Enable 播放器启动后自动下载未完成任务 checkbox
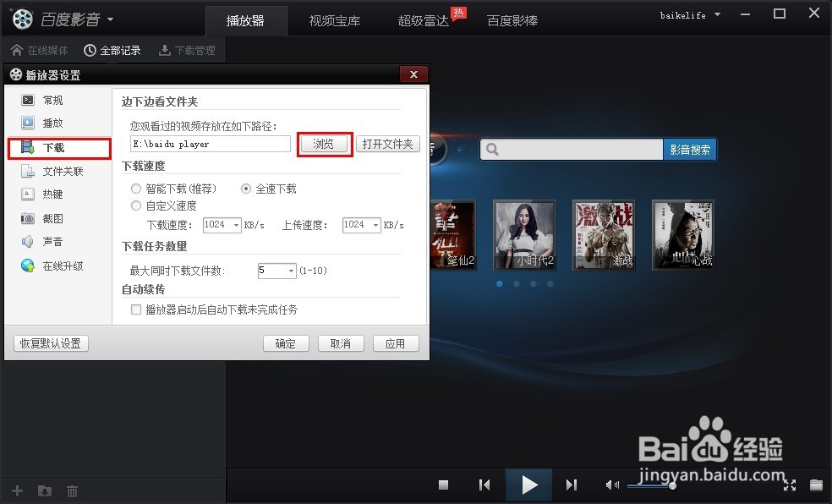 (x=136, y=310)
